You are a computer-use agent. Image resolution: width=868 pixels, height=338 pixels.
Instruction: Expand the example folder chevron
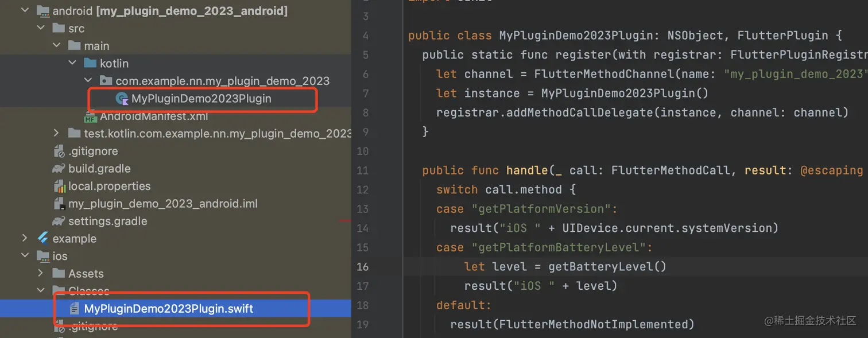24,238
